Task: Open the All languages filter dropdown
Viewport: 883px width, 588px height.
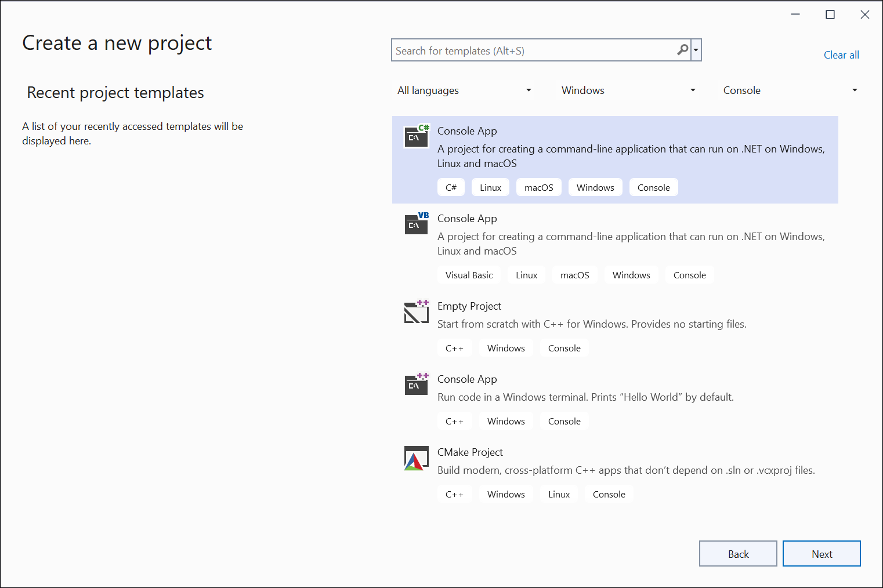Action: [464, 90]
